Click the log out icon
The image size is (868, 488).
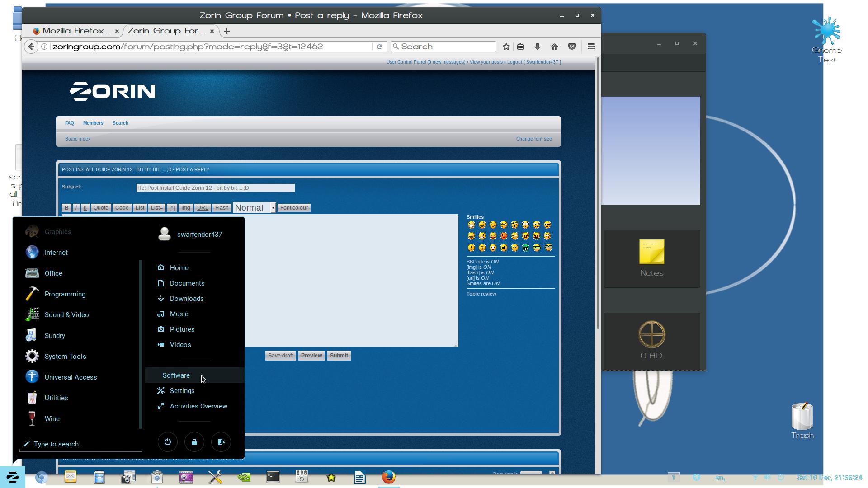tap(221, 442)
